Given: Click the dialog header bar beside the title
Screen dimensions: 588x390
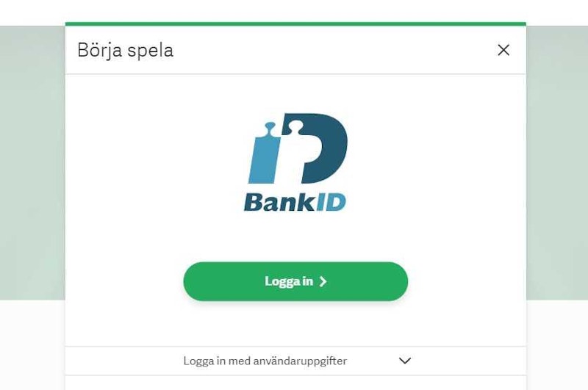Looking at the screenshot, I should tap(334, 50).
